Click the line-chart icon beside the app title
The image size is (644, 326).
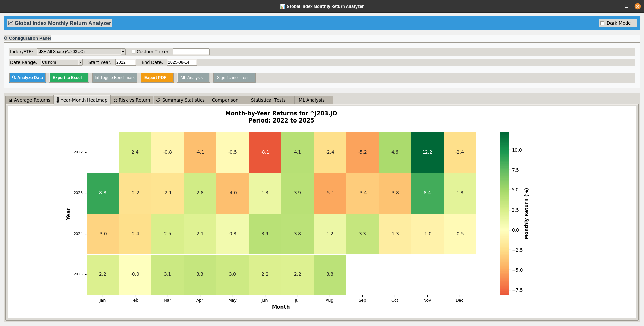[11, 23]
